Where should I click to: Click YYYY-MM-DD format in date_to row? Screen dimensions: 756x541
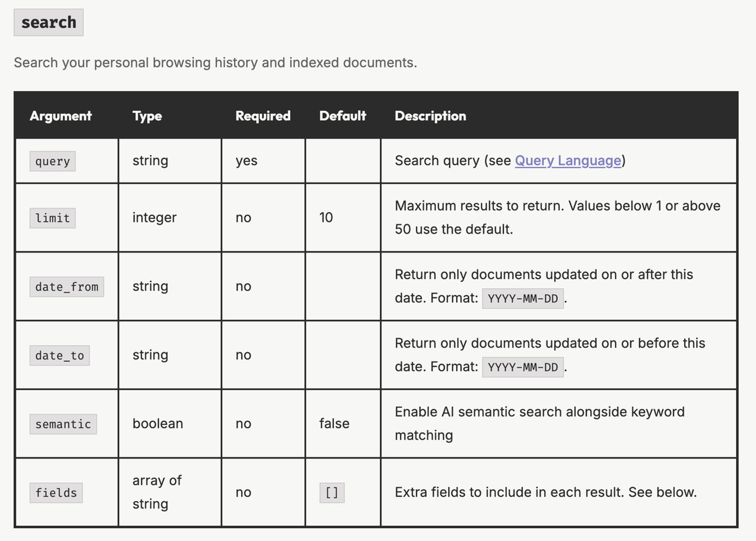(x=523, y=367)
